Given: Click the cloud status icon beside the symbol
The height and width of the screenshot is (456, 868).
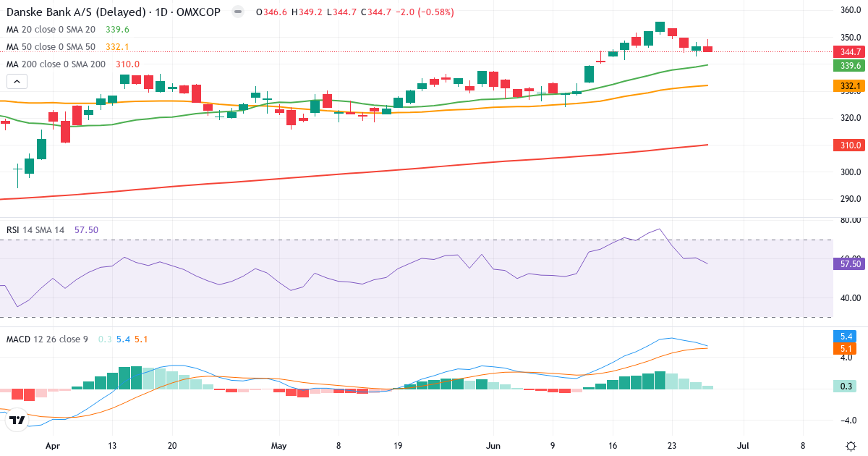Looking at the screenshot, I should [237, 12].
